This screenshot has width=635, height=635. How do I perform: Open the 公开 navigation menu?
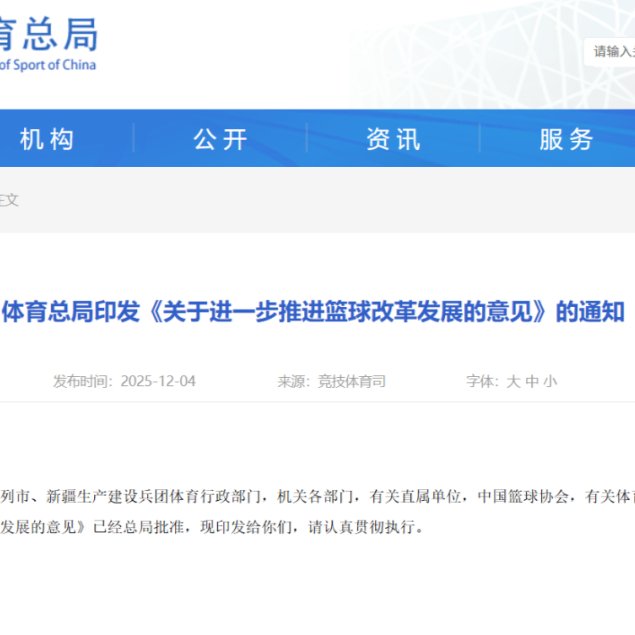220,139
